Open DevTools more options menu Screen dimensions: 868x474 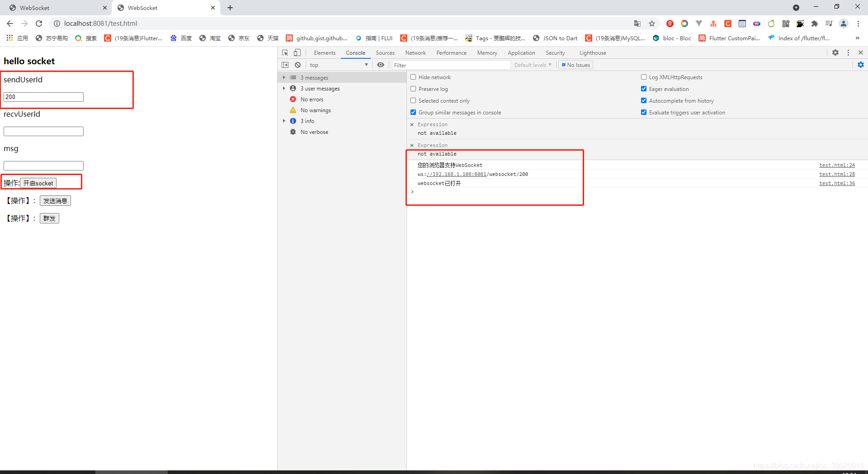[x=848, y=53]
